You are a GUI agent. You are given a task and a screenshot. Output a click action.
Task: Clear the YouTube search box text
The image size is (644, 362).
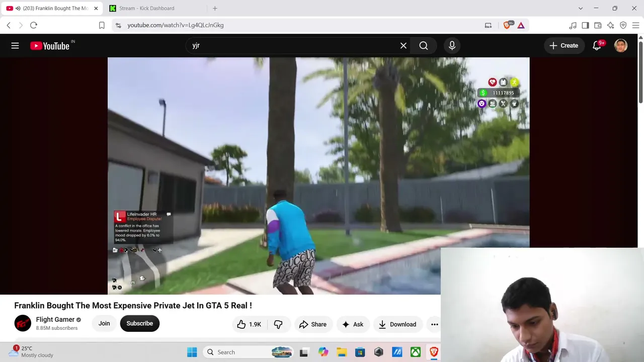coord(404,46)
